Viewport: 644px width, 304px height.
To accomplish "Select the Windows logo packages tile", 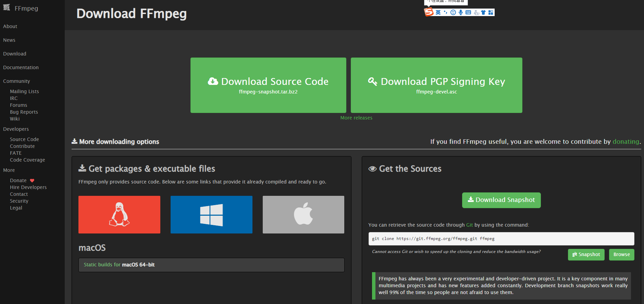I will [x=211, y=215].
